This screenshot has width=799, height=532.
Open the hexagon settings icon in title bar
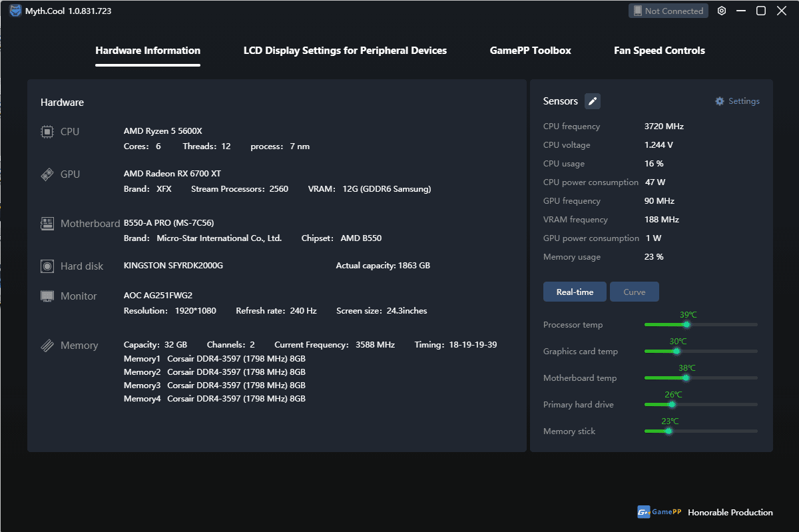pos(722,11)
